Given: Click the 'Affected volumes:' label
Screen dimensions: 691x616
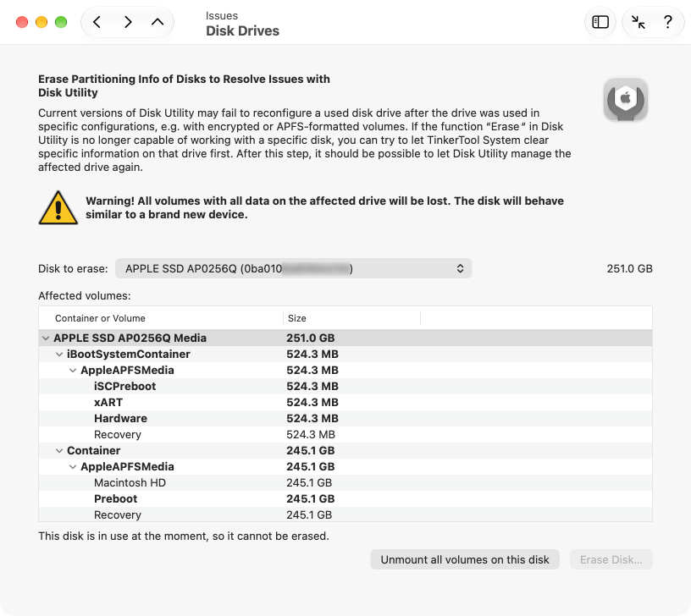Looking at the screenshot, I should pos(85,296).
